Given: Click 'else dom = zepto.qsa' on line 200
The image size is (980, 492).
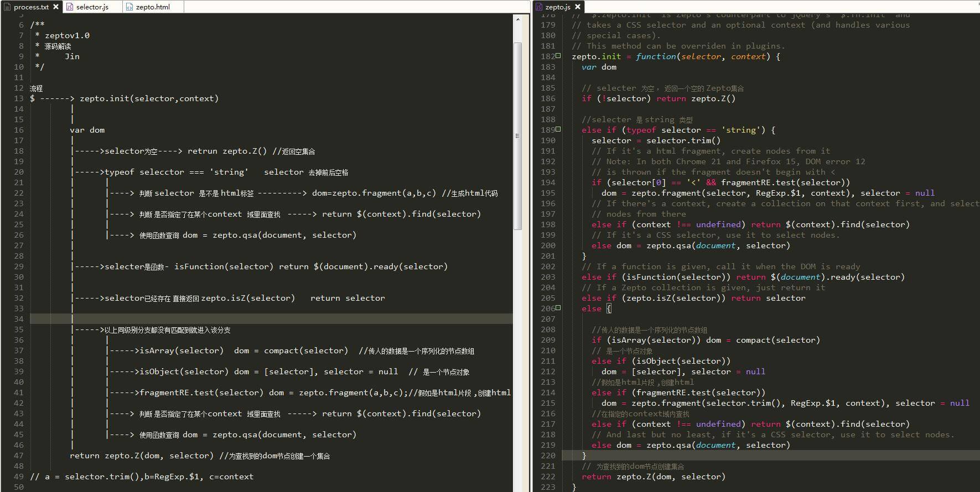Looking at the screenshot, I should (641, 245).
